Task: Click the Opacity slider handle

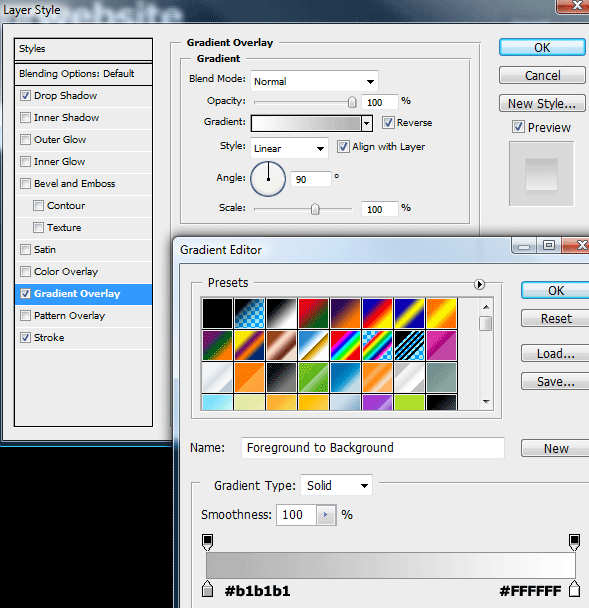Action: (352, 102)
